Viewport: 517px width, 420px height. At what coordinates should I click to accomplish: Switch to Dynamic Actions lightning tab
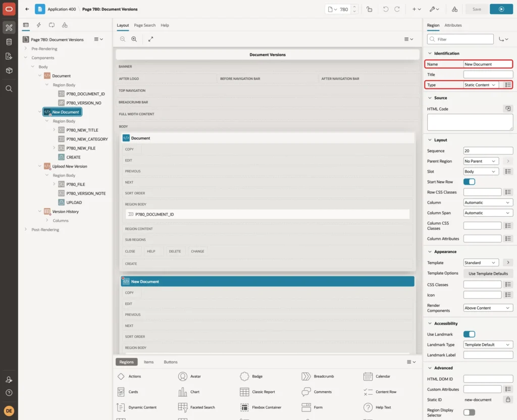pyautogui.click(x=38, y=25)
